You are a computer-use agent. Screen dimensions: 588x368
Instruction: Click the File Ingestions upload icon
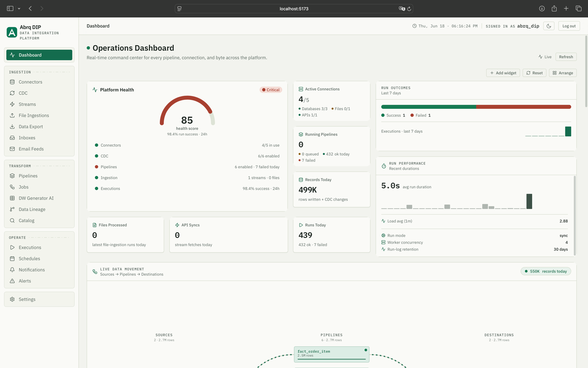pyautogui.click(x=12, y=116)
